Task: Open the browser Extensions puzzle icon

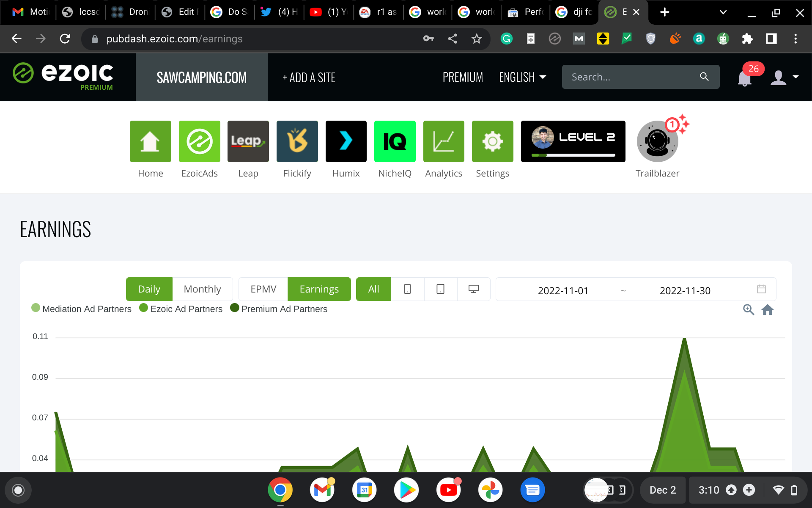Action: 747,39
